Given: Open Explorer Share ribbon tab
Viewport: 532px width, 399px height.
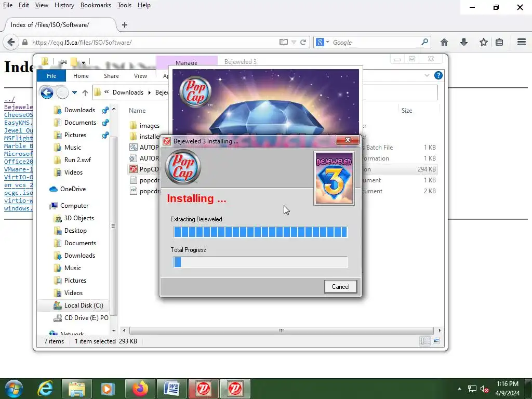Looking at the screenshot, I should 111,76.
